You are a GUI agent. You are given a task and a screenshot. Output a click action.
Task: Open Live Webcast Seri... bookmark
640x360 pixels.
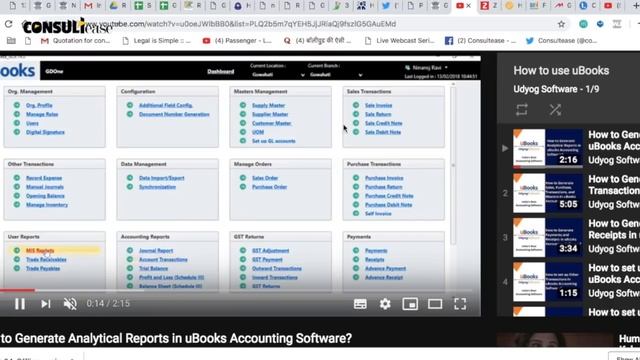click(400, 41)
